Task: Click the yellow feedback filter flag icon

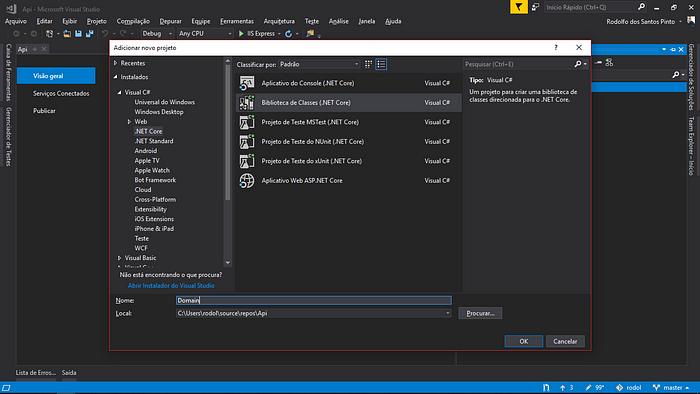Action: pos(519,7)
